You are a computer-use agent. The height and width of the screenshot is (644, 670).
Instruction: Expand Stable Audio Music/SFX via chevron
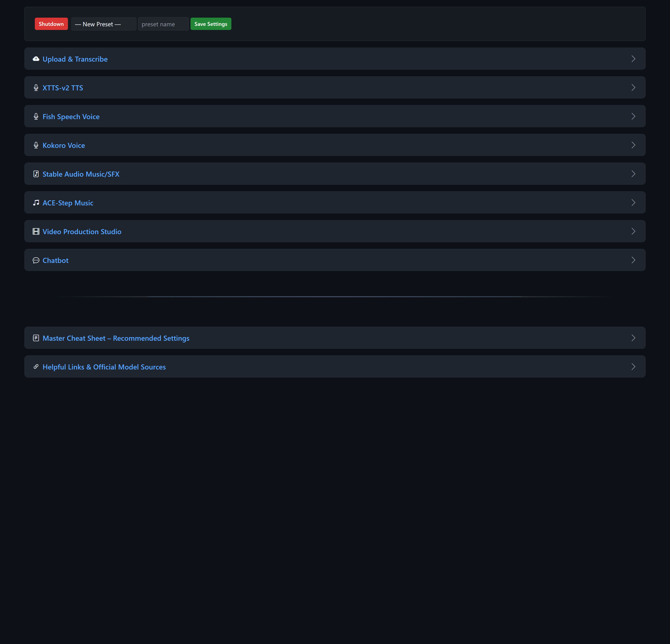click(633, 174)
